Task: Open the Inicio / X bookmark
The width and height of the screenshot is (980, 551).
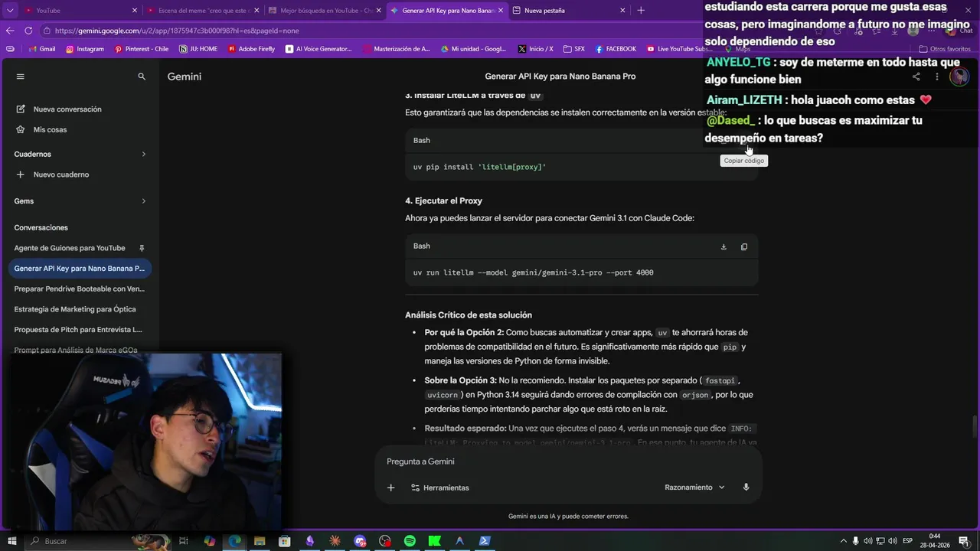Action: [535, 49]
